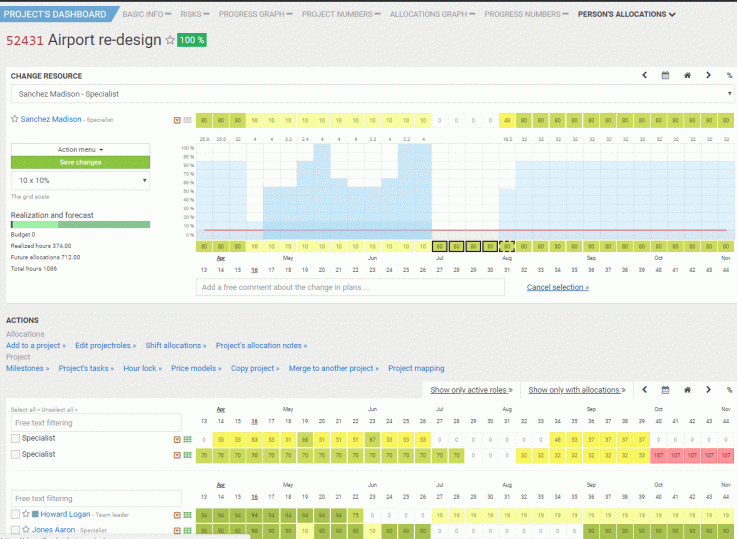Favorite Howard Logan with star icon
Viewport: 737px width, 539px height.
click(x=26, y=514)
